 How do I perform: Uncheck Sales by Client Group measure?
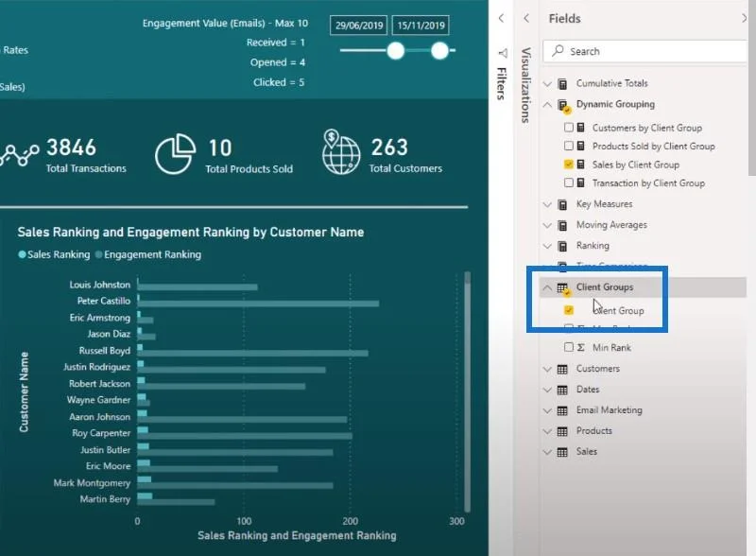(x=569, y=165)
